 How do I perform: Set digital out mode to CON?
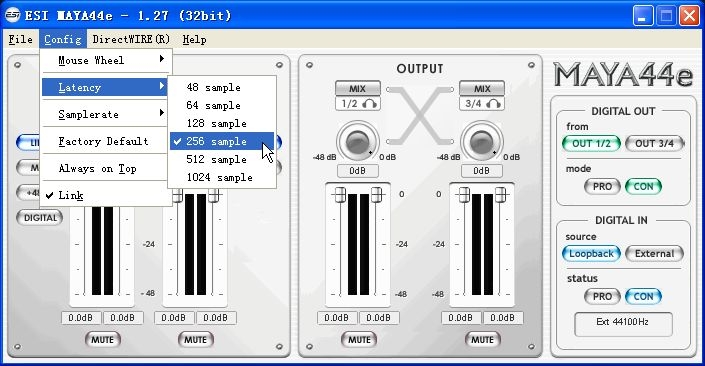click(x=643, y=187)
